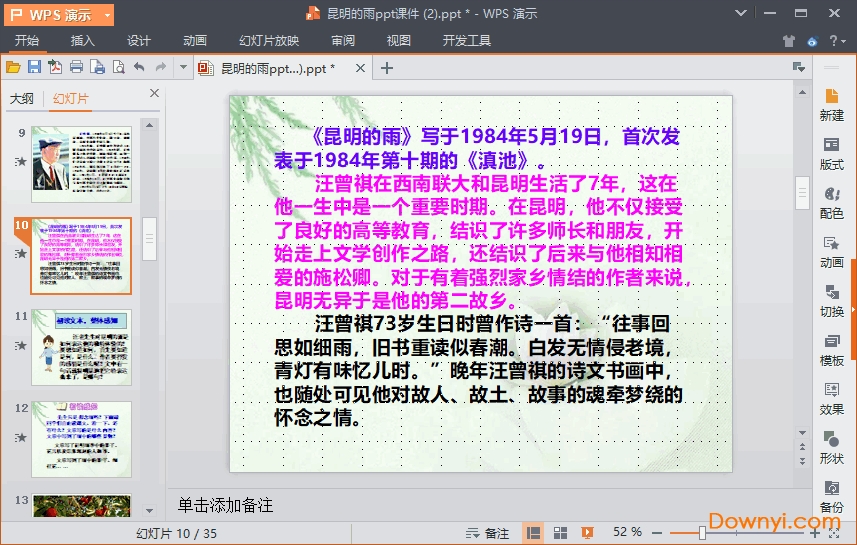The width and height of the screenshot is (857, 545).
Task: Click 单击添加备注 to add notes
Action: coord(225,505)
